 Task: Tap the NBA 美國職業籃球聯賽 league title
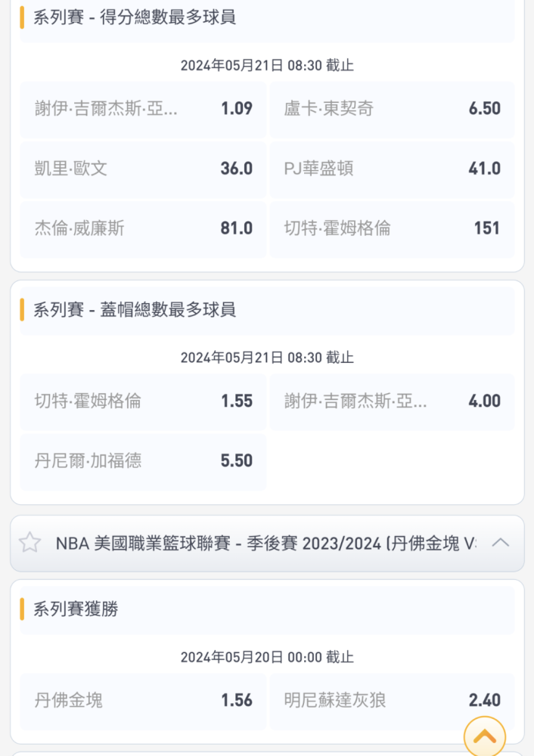coord(265,544)
